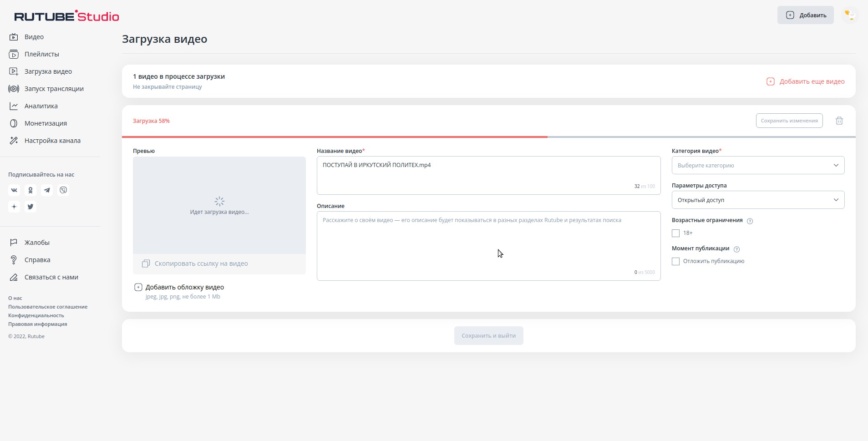Open the Twitter social link icon
868x441 pixels.
pos(30,207)
